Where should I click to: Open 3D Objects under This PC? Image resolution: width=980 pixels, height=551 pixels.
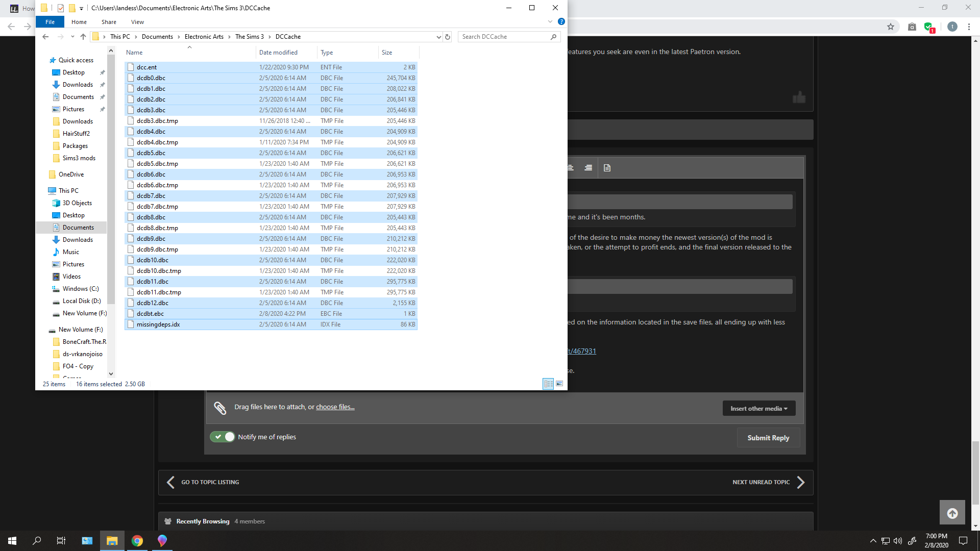pos(77,203)
